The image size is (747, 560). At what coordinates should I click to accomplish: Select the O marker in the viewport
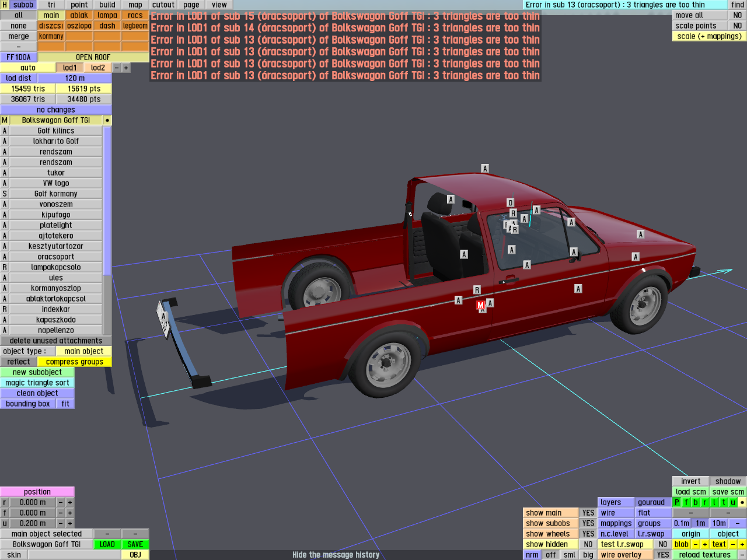click(x=510, y=203)
